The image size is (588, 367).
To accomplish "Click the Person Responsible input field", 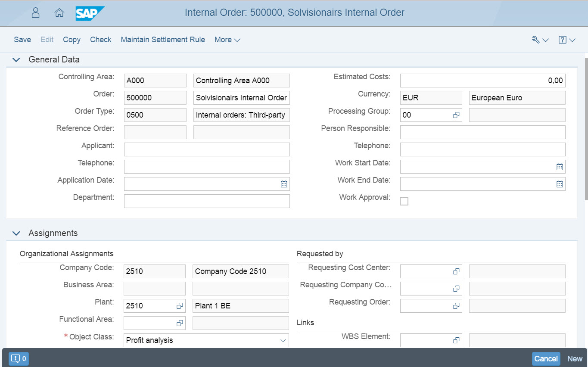I will (x=482, y=132).
